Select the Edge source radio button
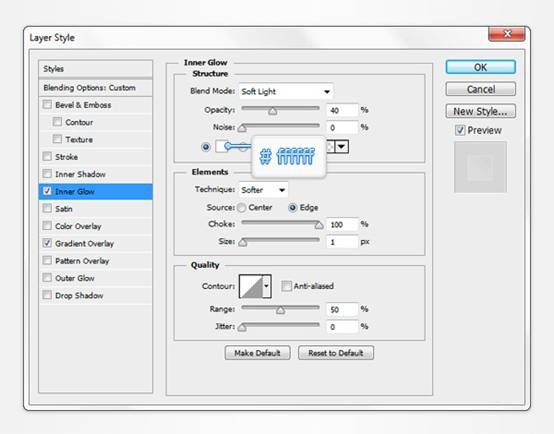 [x=292, y=207]
